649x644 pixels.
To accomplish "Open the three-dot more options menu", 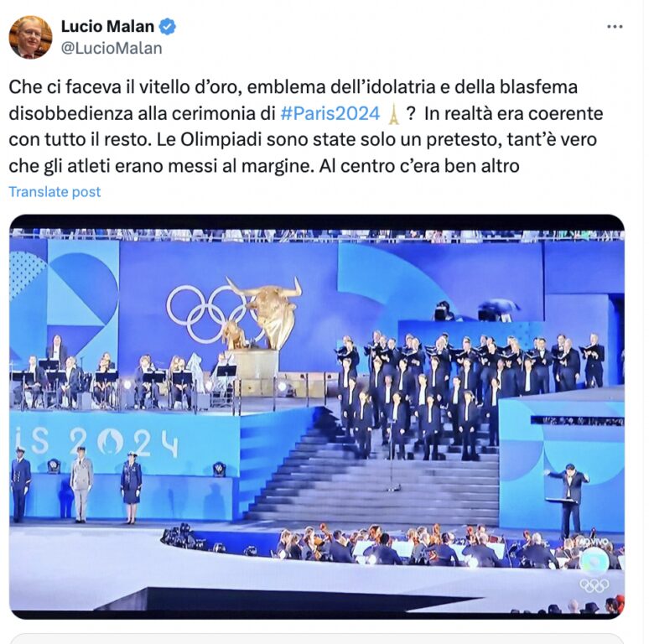I will click(x=615, y=27).
